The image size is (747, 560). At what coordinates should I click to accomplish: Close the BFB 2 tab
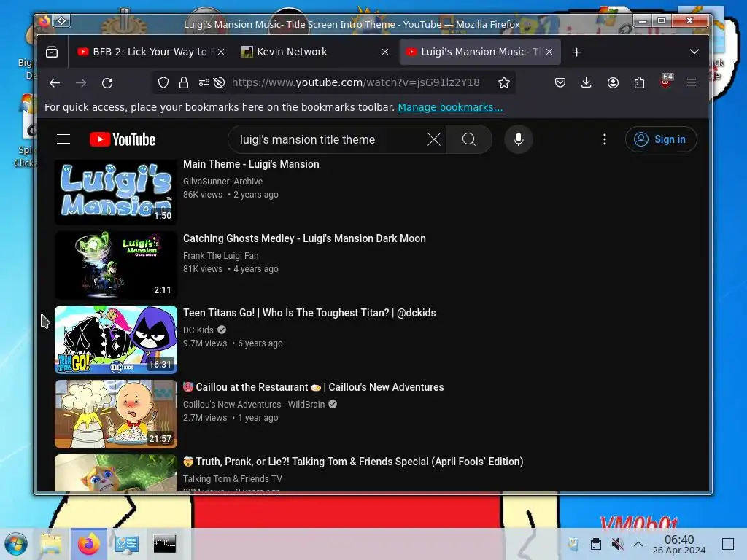[x=220, y=52]
